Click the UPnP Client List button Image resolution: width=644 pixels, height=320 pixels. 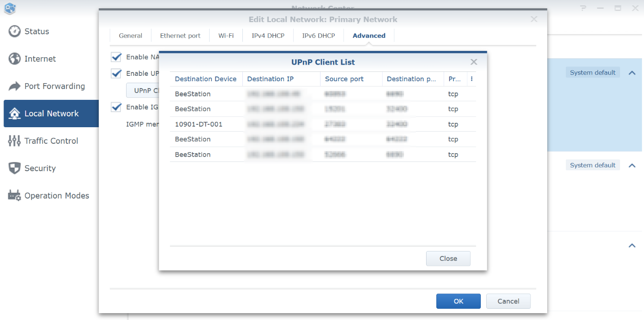(x=143, y=91)
